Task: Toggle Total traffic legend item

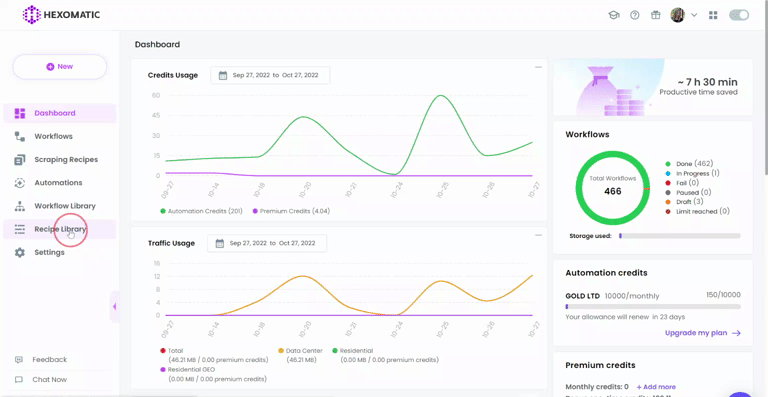Action: (x=214, y=355)
